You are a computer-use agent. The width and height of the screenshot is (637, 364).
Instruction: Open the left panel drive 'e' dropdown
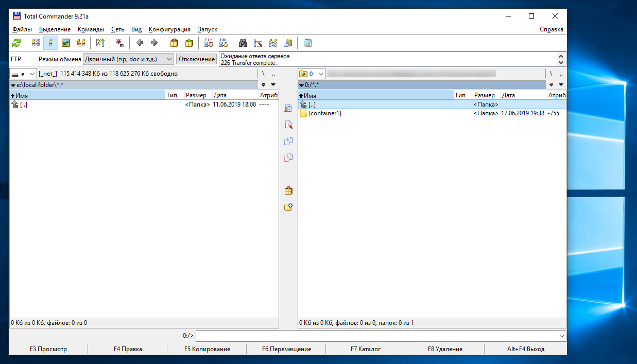[x=23, y=74]
